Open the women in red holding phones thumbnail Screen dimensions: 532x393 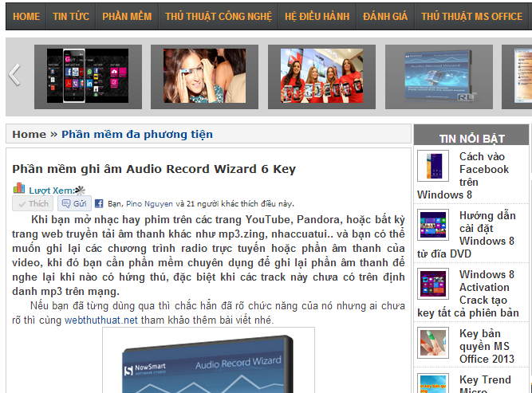(321, 76)
